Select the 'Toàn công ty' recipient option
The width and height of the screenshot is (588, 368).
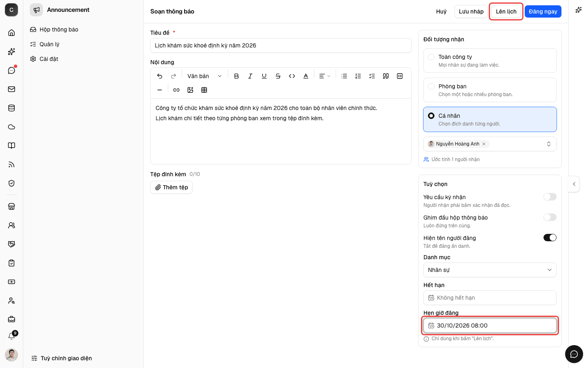point(490,61)
